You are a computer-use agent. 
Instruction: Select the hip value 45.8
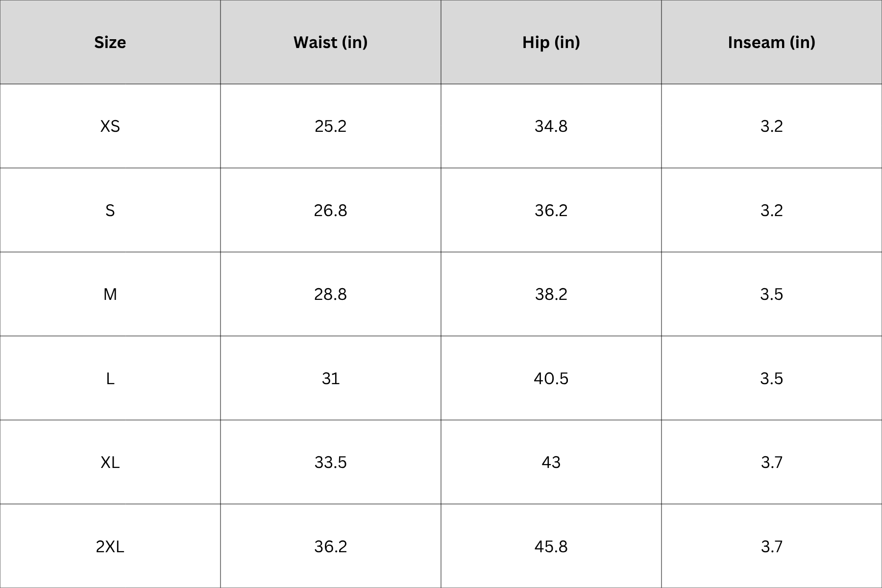(551, 546)
